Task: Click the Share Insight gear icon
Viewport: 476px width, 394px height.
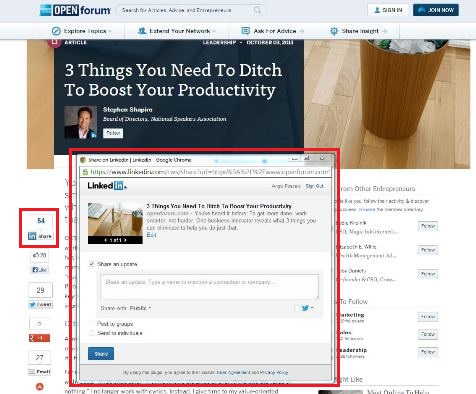Action: (x=334, y=31)
